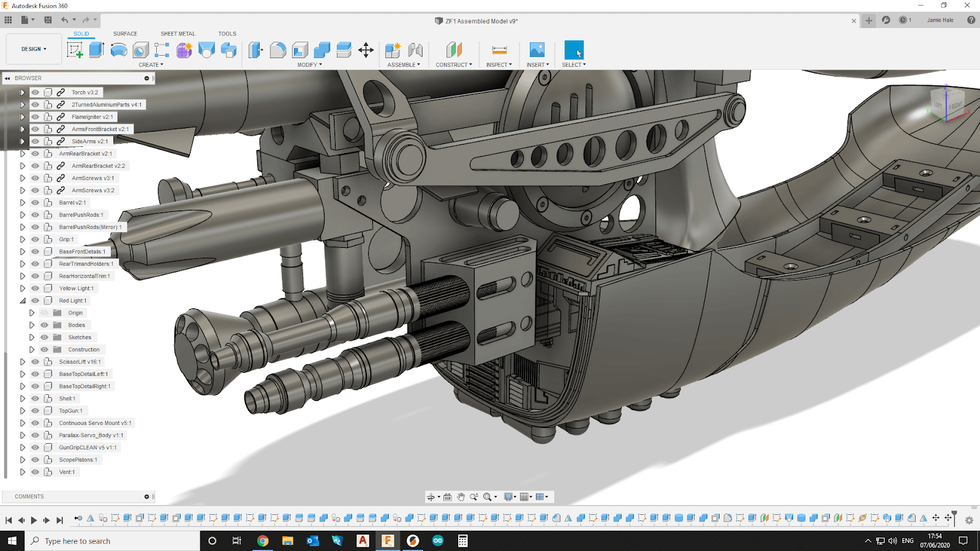Screen dimensions: 980x551
Task: Switch to the TOOLS tab
Action: click(x=227, y=34)
